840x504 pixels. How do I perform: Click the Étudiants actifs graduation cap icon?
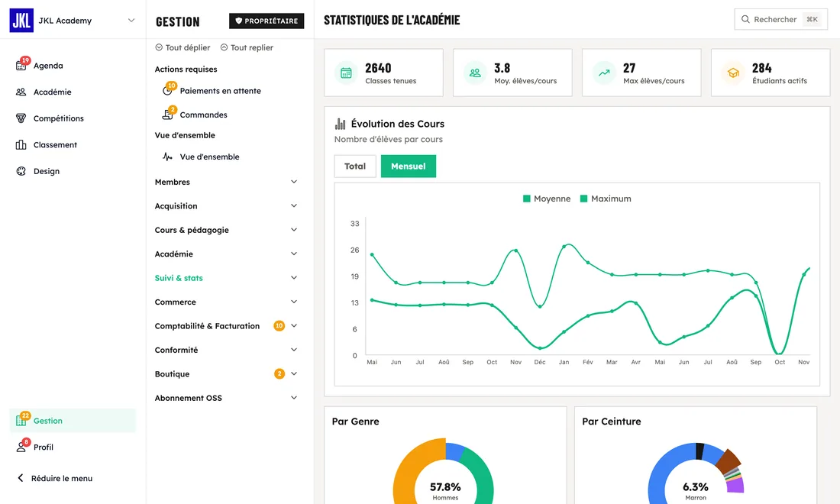tap(733, 73)
